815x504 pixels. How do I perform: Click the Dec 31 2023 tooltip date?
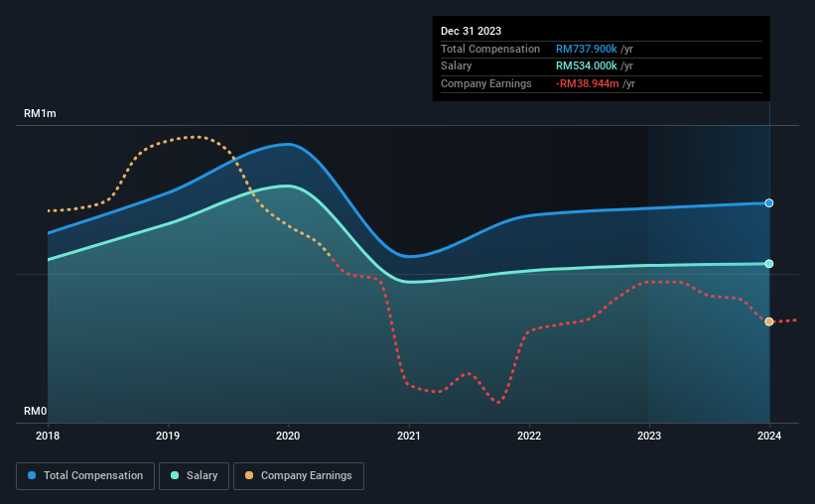click(471, 31)
